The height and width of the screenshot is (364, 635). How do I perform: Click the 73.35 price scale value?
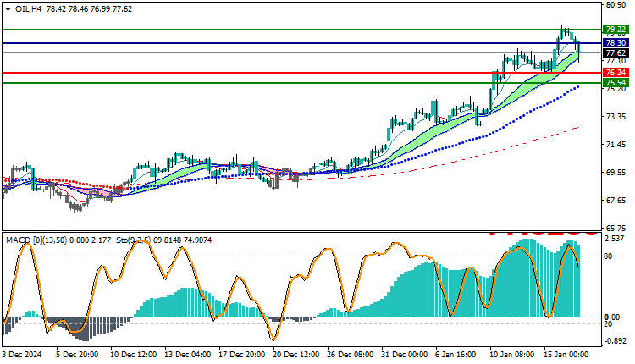click(616, 117)
